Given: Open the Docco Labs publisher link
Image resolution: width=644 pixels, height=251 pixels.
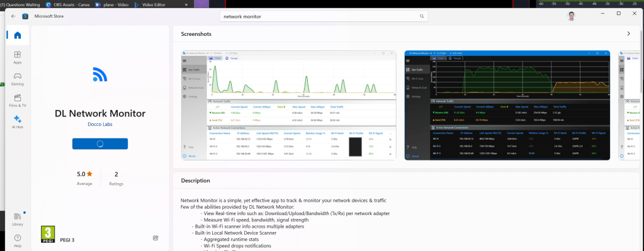Looking at the screenshot, I should click(100, 125).
